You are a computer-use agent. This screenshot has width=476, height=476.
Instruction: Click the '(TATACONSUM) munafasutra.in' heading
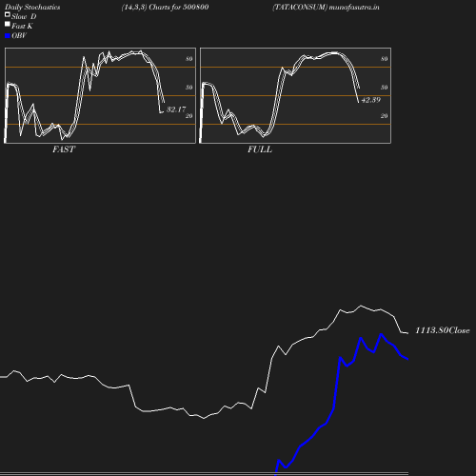(326, 8)
